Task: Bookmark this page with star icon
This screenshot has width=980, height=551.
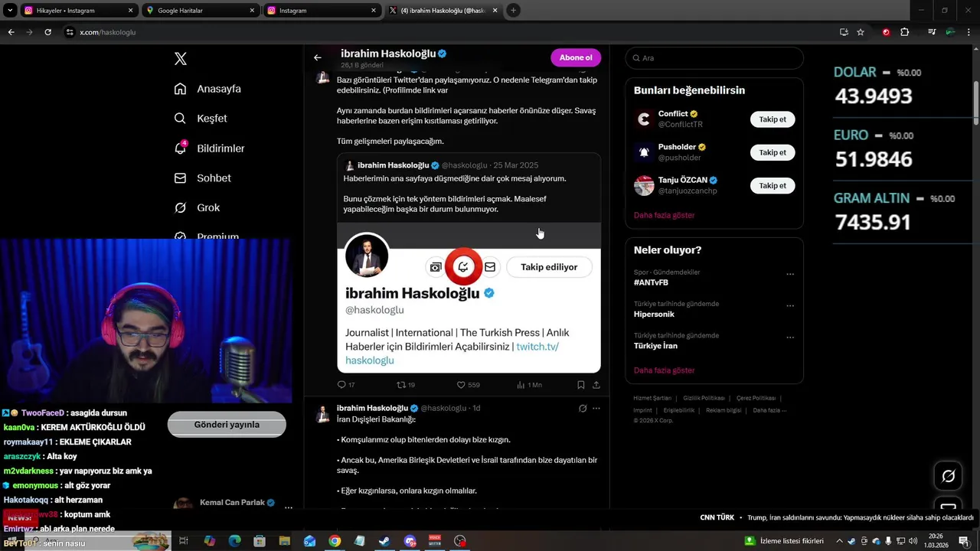Action: tap(861, 32)
